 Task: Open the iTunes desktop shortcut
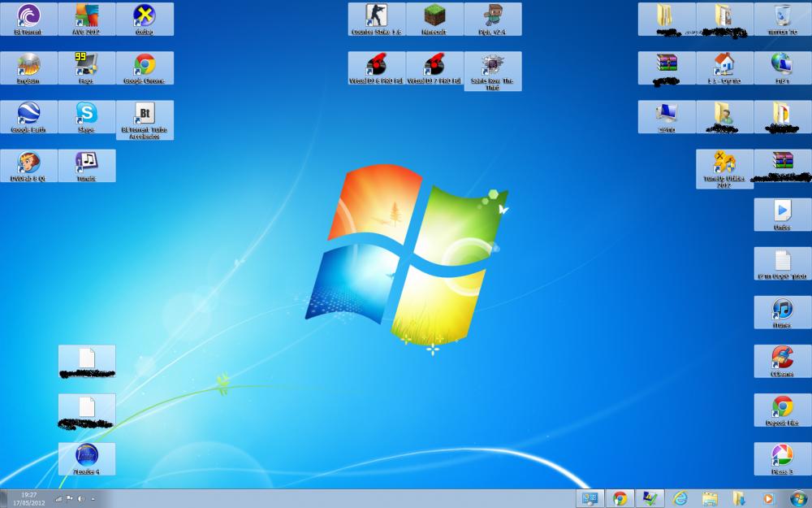783,312
